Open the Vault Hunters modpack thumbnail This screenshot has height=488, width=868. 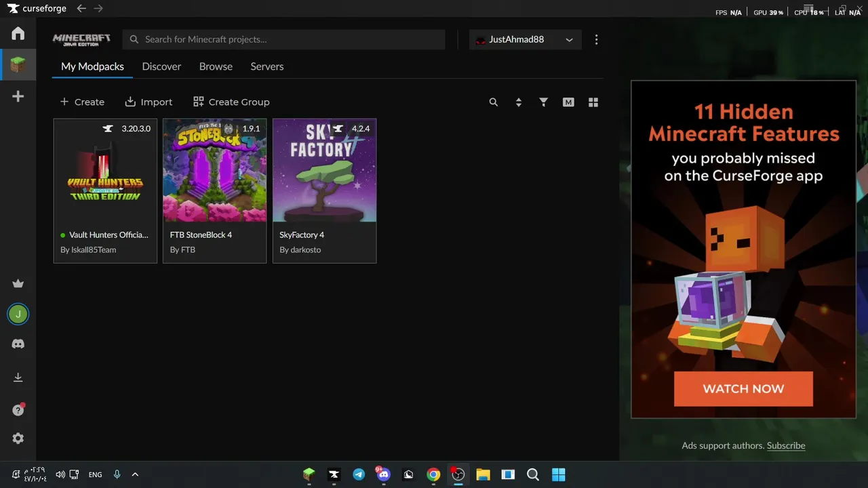(x=105, y=170)
